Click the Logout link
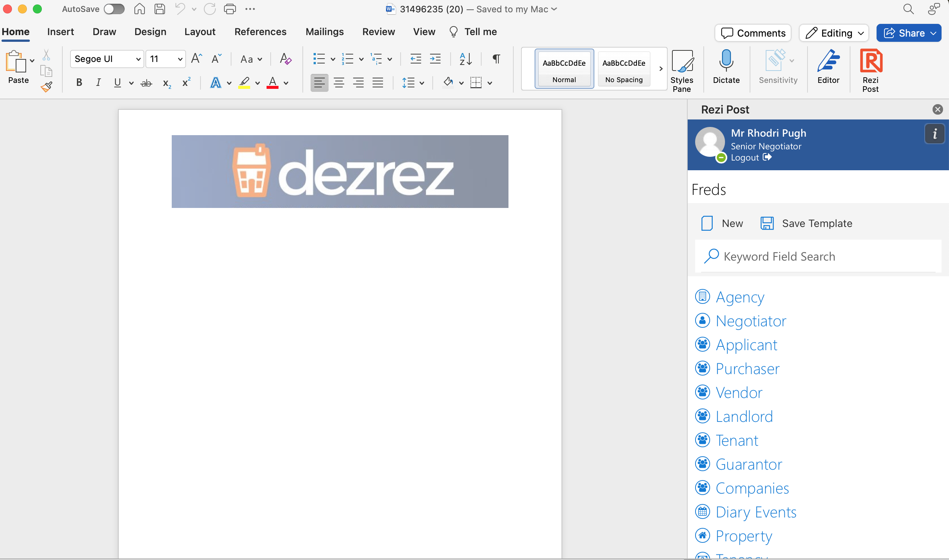This screenshot has width=949, height=560. [751, 157]
